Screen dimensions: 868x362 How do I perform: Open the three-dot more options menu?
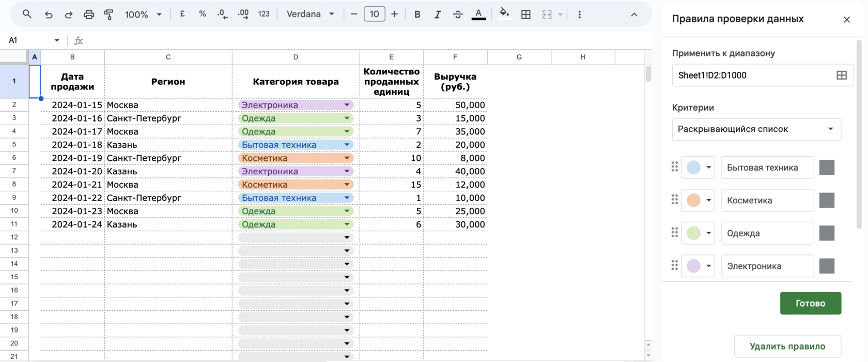tap(579, 14)
